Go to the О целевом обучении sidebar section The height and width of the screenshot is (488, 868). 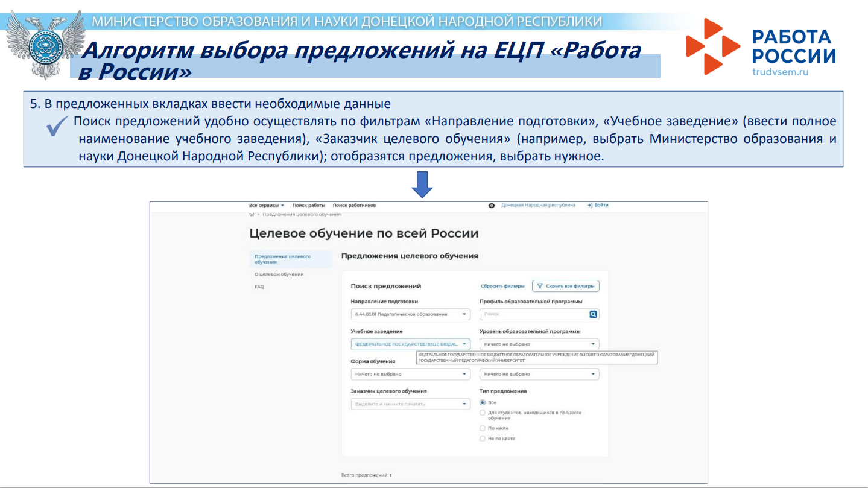point(279,274)
